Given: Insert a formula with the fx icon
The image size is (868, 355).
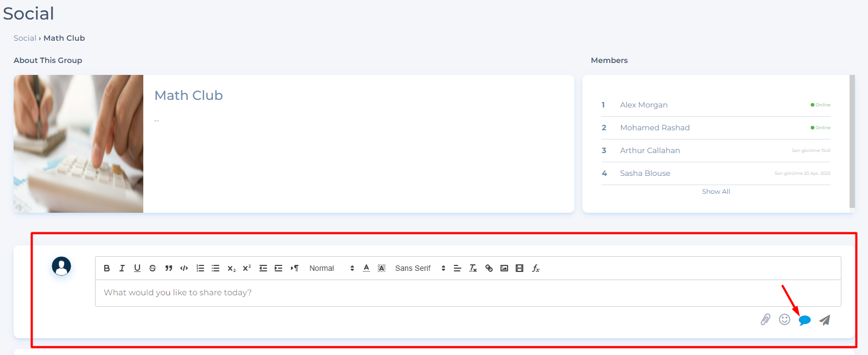Looking at the screenshot, I should point(536,268).
